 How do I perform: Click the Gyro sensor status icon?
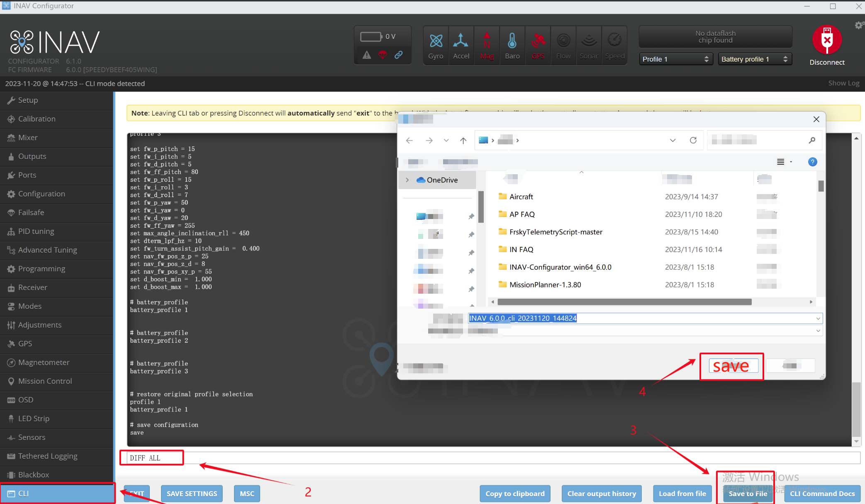click(x=436, y=46)
